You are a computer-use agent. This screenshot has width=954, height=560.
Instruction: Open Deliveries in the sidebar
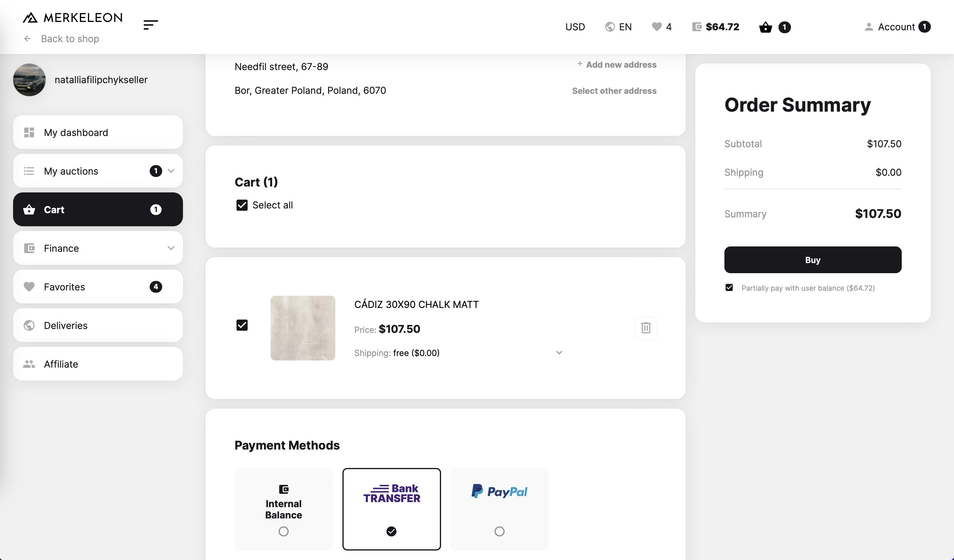98,325
